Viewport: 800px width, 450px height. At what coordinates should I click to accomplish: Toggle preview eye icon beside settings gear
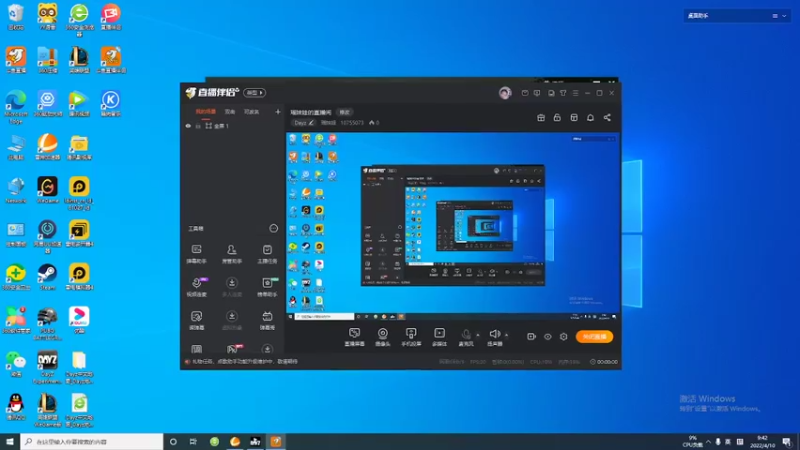click(547, 337)
